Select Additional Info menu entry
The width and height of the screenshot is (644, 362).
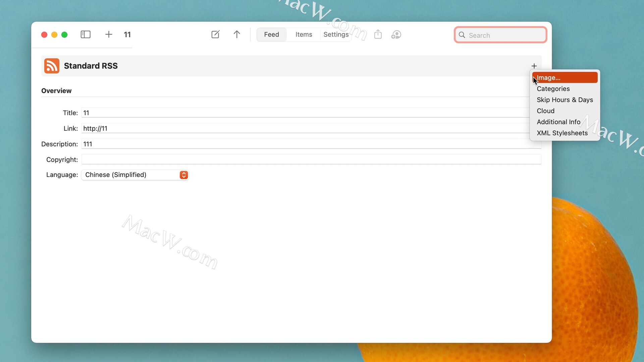(565, 122)
